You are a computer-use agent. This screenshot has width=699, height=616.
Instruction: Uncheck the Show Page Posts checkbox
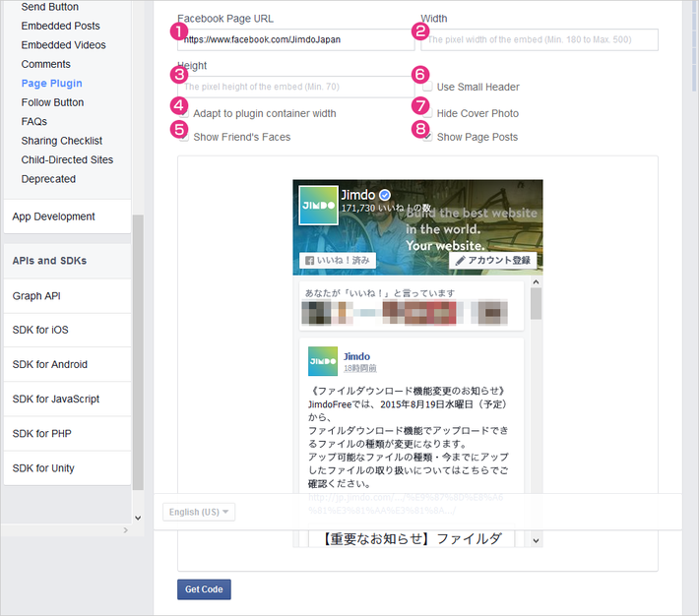[427, 137]
